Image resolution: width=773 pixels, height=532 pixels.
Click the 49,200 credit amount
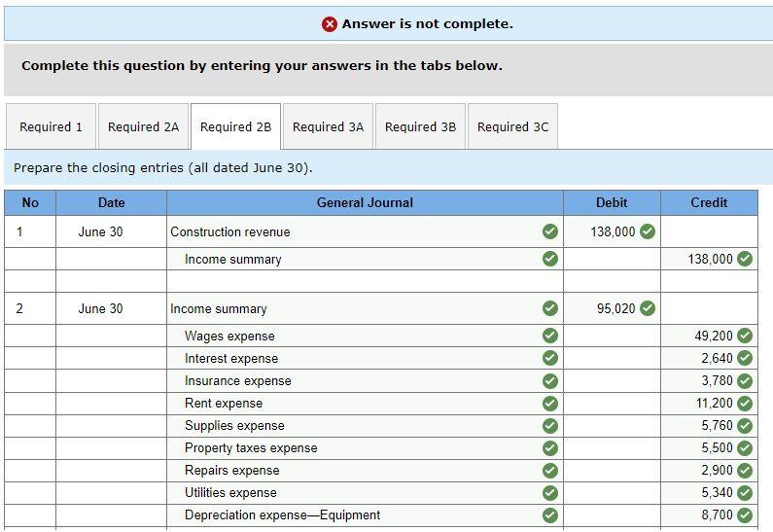pos(714,336)
